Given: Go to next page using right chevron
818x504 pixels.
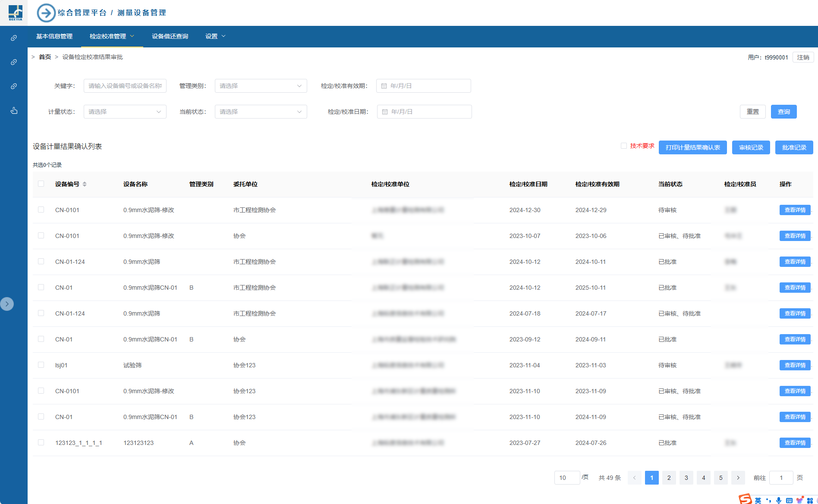Looking at the screenshot, I should pyautogui.click(x=738, y=478).
